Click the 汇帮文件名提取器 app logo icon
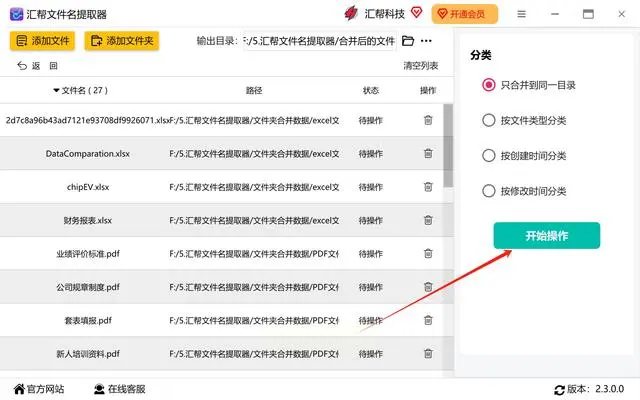This screenshot has width=640, height=400. click(x=16, y=14)
